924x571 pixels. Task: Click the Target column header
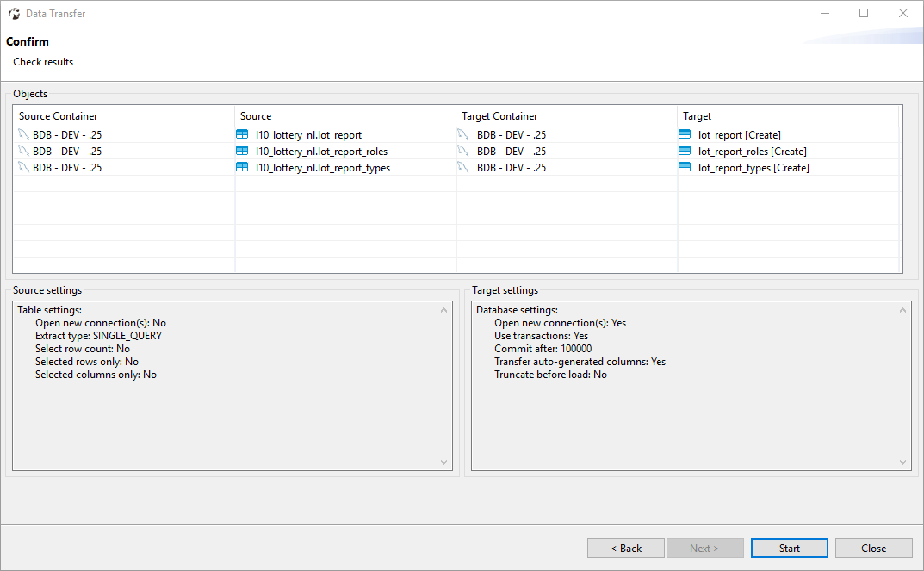(x=697, y=115)
